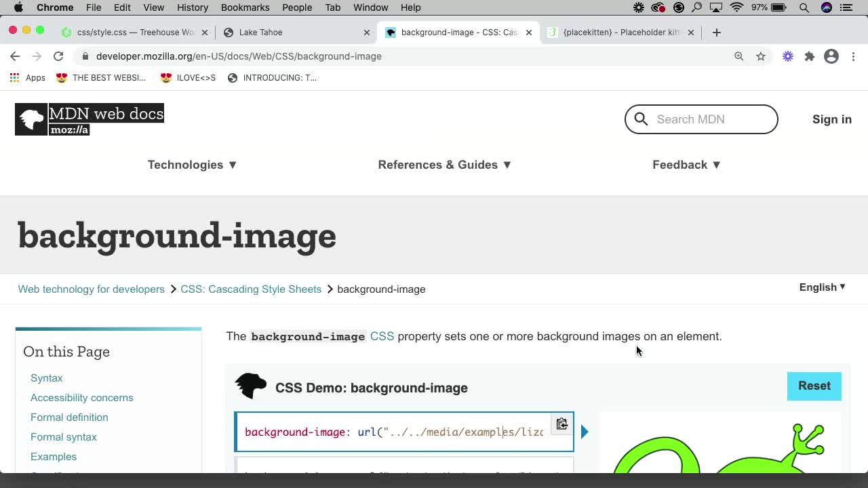Copy the demo code using the clipboard icon
This screenshot has height=488, width=868.
pos(561,424)
